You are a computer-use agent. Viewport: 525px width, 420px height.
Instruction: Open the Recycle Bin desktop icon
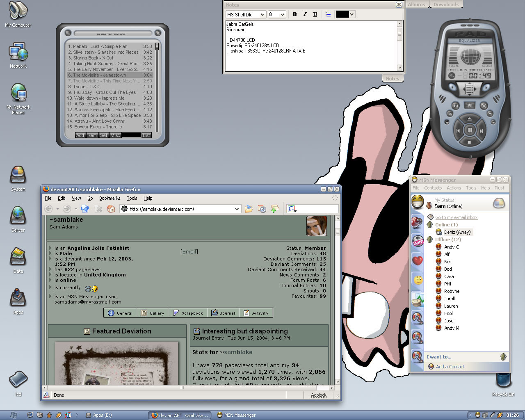[503, 385]
